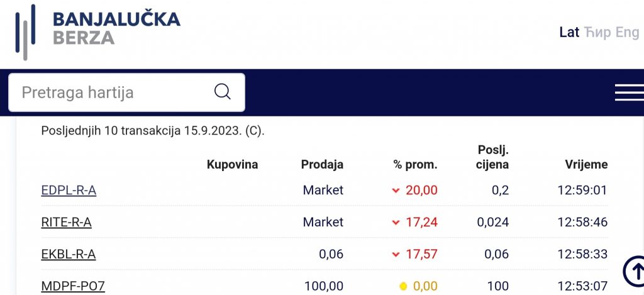Open the hamburger menu
The height and width of the screenshot is (295, 644).
(629, 92)
